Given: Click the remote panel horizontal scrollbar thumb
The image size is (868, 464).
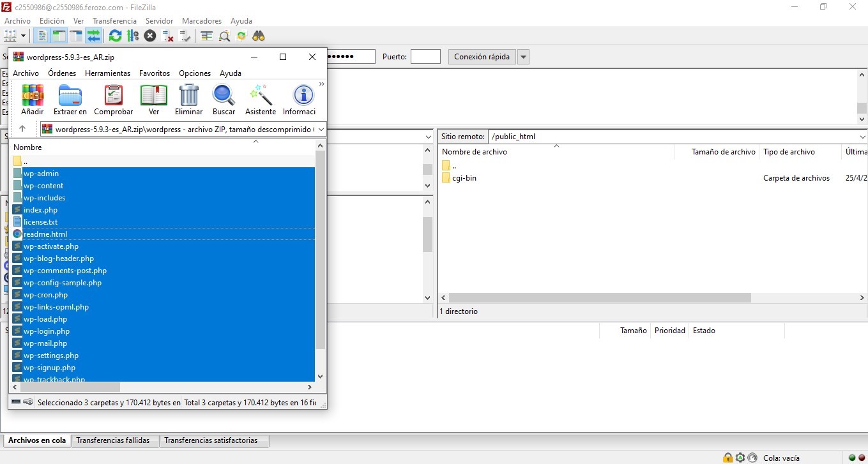Looking at the screenshot, I should 599,298.
